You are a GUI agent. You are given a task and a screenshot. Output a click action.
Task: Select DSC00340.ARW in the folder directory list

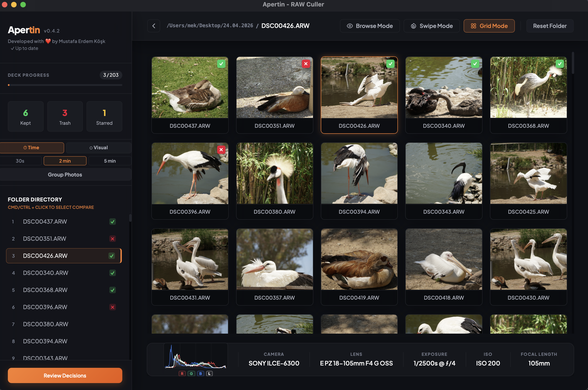[64, 273]
